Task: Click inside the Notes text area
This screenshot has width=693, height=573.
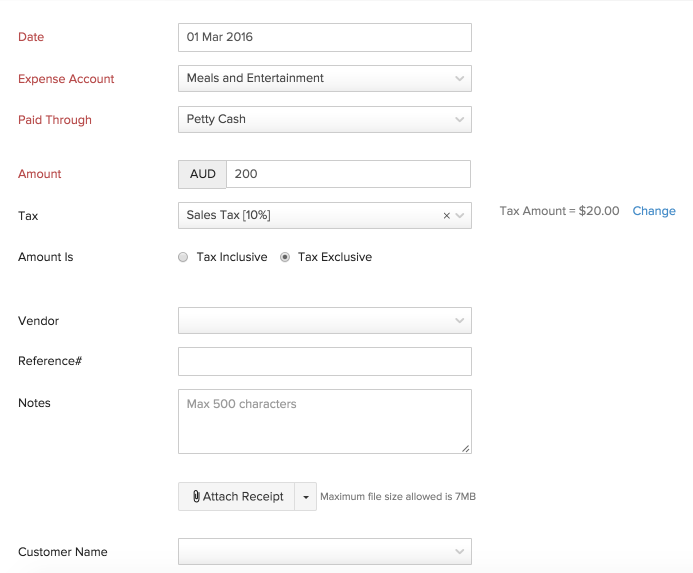Action: click(x=324, y=421)
